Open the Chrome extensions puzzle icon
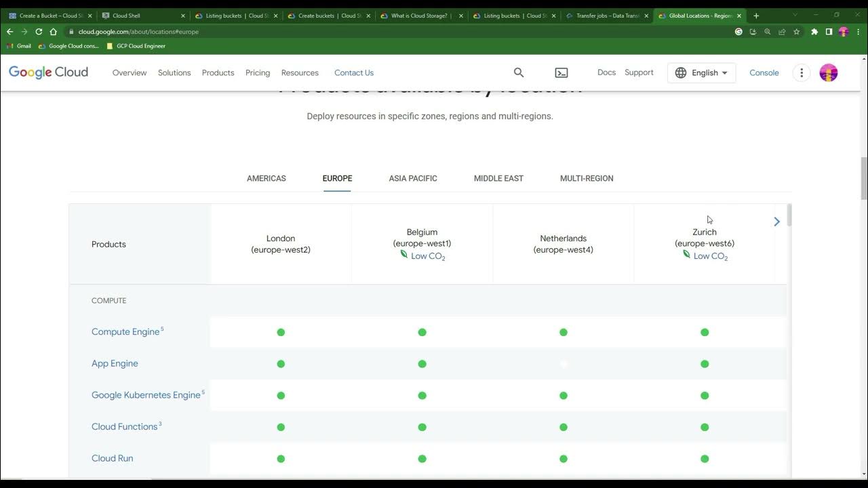Screen dimensions: 868x488 pos(814,31)
